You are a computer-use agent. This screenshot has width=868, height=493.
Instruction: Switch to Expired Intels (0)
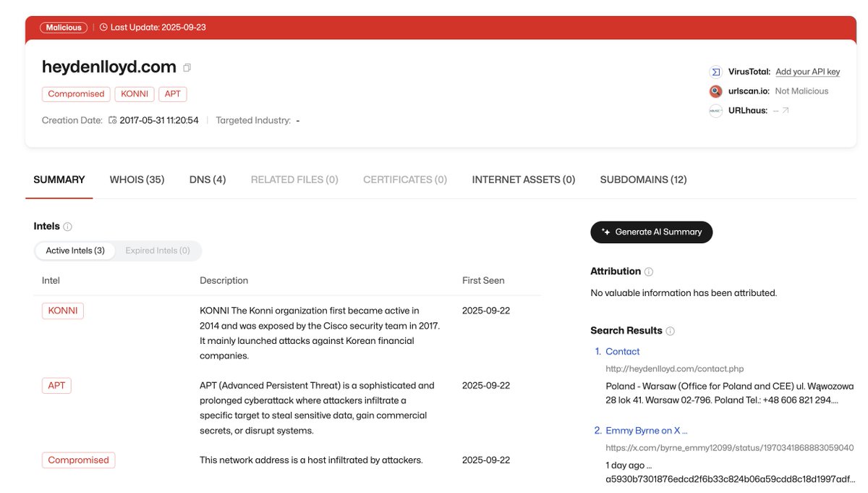click(158, 250)
